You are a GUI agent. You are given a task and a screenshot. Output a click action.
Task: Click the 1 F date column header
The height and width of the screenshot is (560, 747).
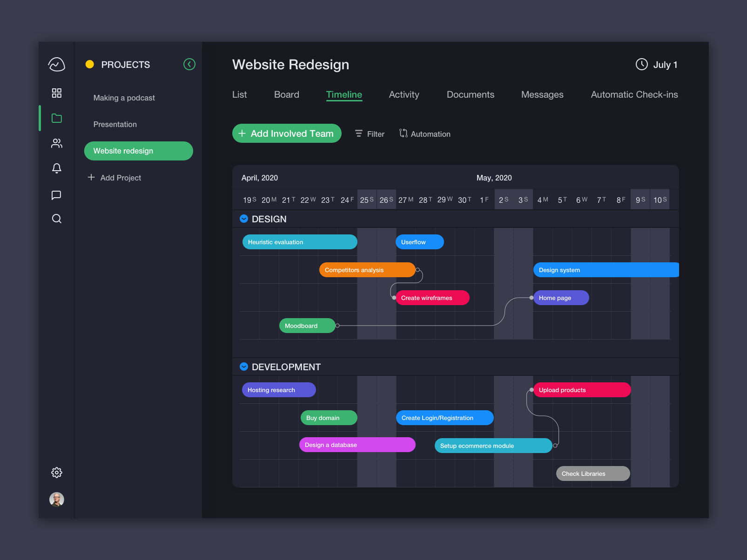484,200
